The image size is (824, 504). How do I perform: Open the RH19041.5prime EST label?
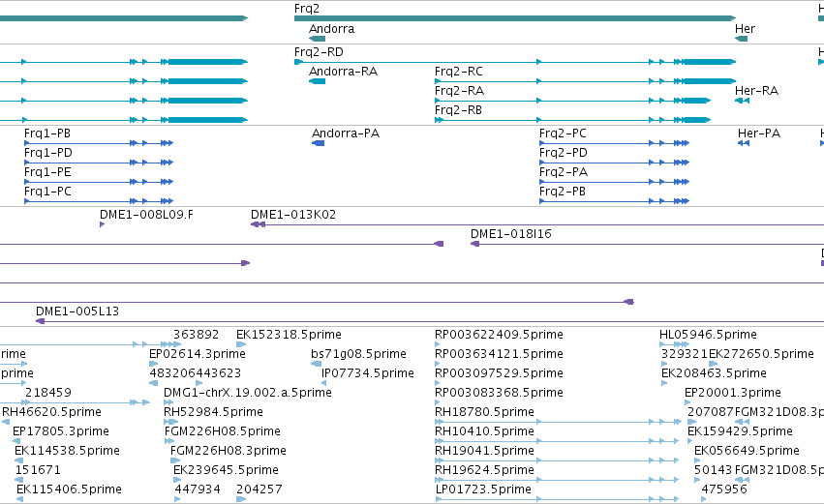[484, 451]
